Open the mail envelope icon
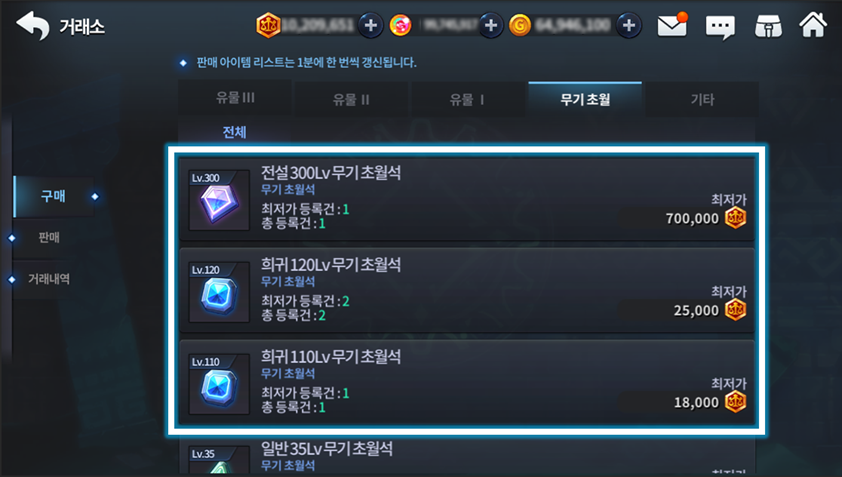 672,25
